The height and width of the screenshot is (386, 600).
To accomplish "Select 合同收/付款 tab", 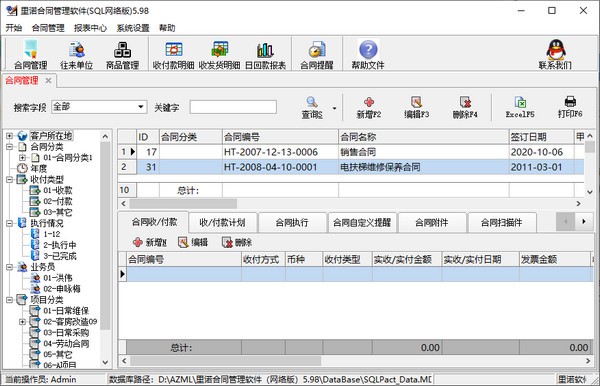I will (153, 222).
